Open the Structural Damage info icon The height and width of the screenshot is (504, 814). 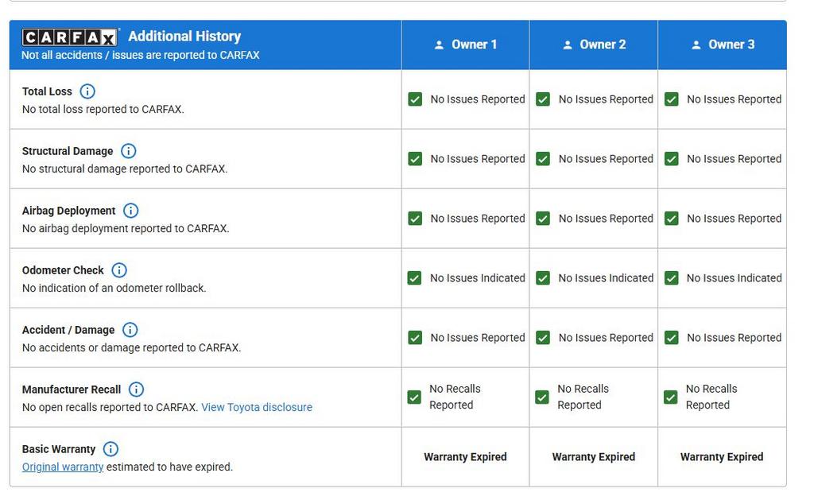coord(129,151)
